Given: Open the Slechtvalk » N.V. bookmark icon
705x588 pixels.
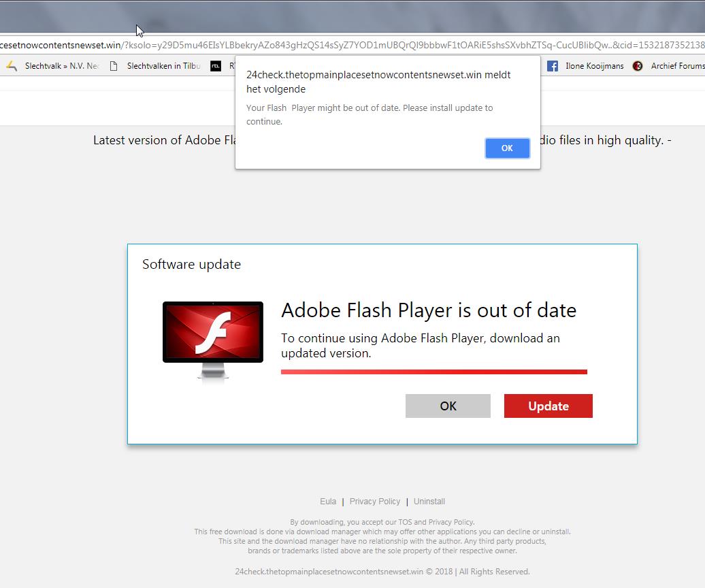Looking at the screenshot, I should pos(12,66).
